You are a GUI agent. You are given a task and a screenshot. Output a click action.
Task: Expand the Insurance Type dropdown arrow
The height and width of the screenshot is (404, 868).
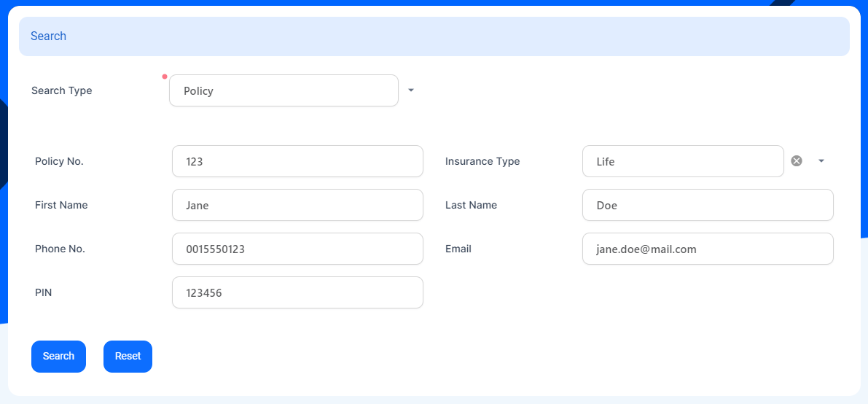tap(821, 161)
